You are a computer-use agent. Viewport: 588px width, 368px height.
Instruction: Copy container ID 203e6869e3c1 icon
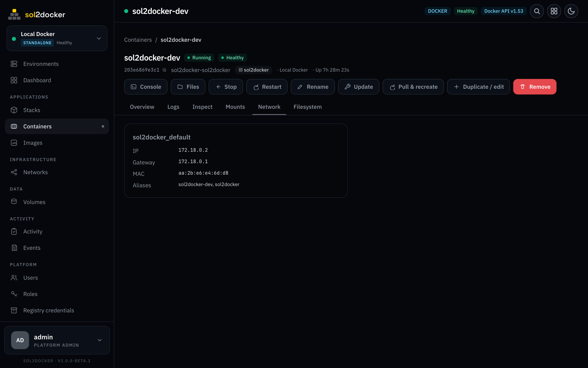pyautogui.click(x=164, y=70)
